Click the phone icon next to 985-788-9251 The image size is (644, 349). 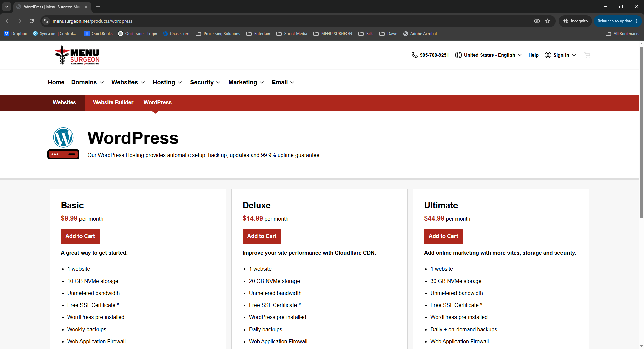[x=415, y=55]
